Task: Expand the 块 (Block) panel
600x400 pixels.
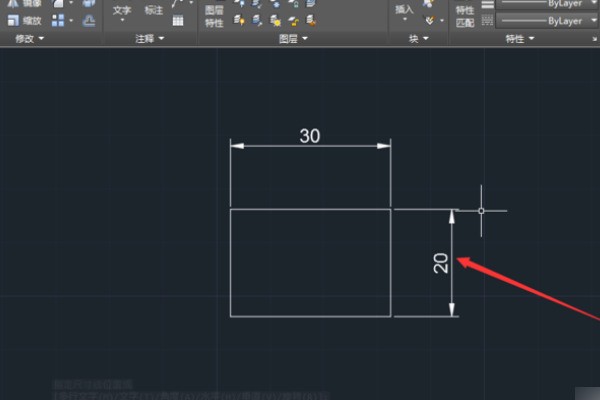Action: pos(417,39)
